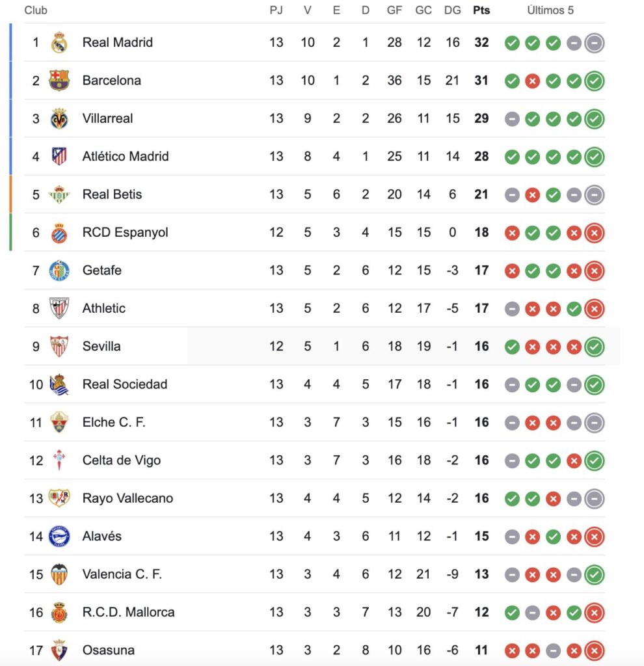Click Real Madrid's latest match draw indicator
The height and width of the screenshot is (666, 644).
[594, 43]
